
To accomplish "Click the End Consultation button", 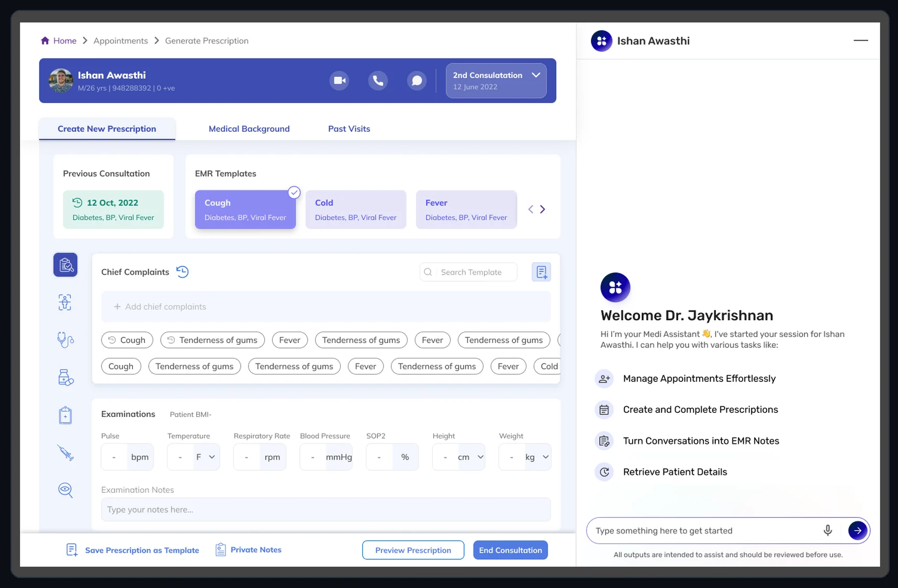I will click(x=510, y=550).
